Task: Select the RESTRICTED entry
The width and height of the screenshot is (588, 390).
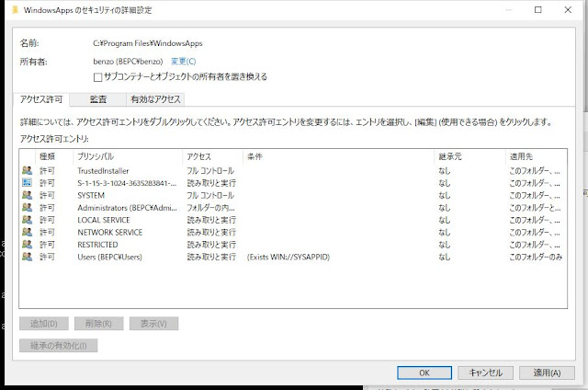Action: (98, 245)
